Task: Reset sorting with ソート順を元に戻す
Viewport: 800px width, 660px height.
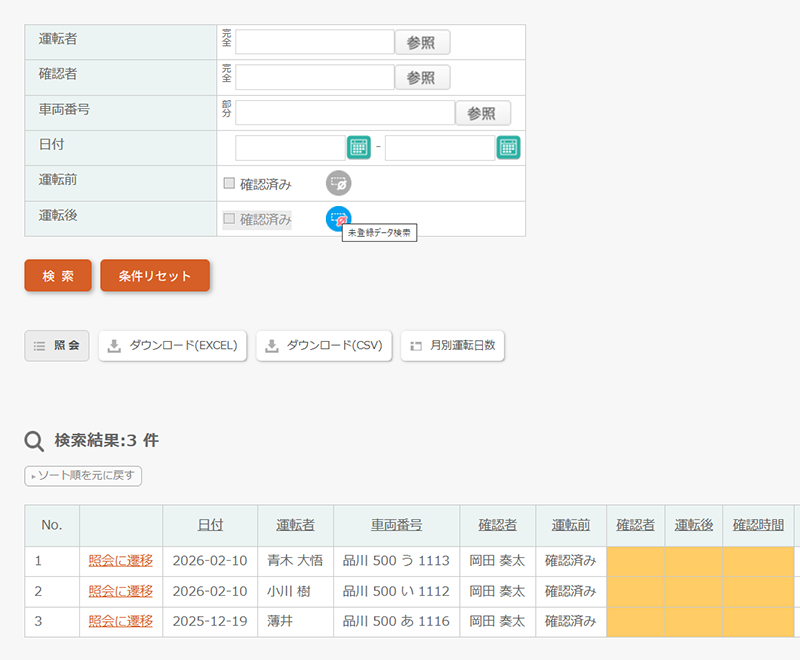Action: (x=83, y=476)
